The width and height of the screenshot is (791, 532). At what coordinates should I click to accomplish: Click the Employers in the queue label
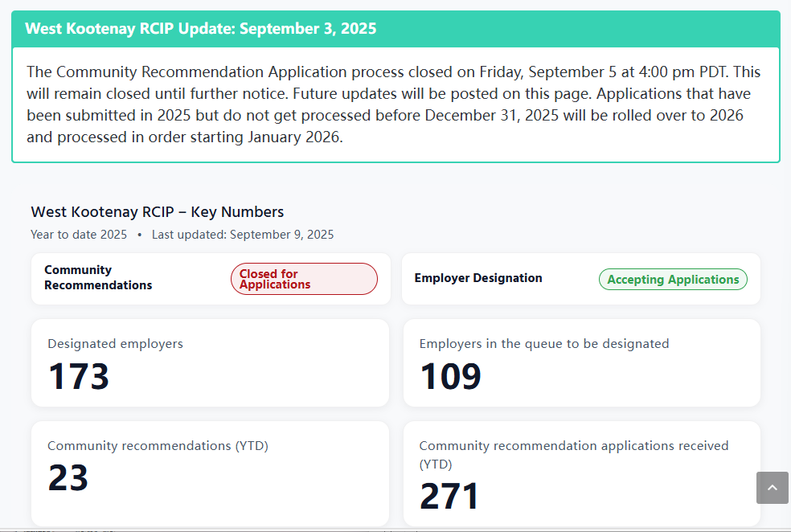click(544, 344)
